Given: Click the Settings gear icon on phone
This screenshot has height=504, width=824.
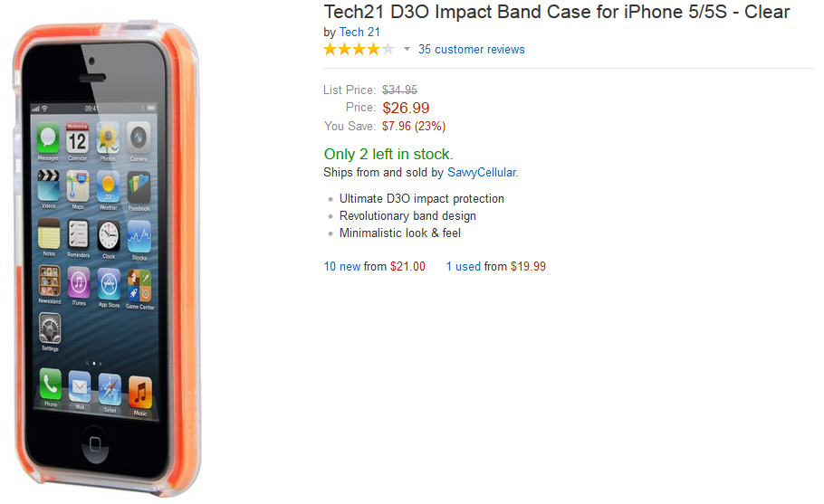Looking at the screenshot, I should (x=50, y=328).
